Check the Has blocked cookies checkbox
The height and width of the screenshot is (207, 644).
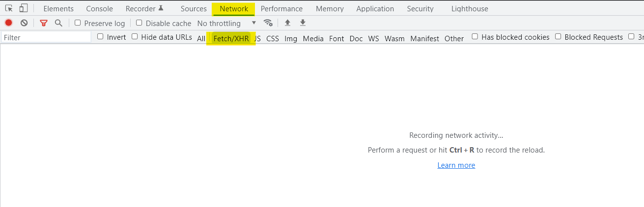[x=475, y=37]
